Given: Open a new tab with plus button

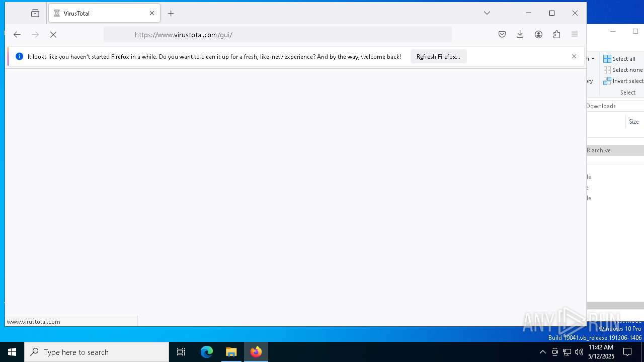Looking at the screenshot, I should (x=171, y=14).
